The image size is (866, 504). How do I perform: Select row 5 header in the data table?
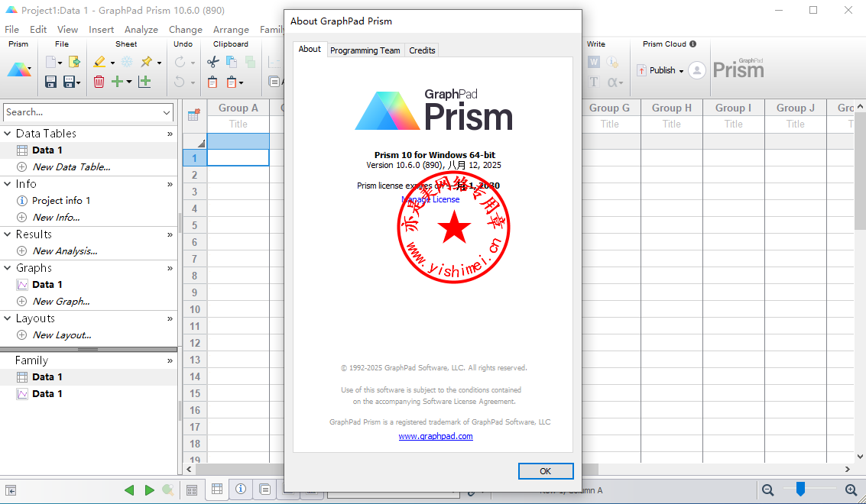[x=194, y=225]
